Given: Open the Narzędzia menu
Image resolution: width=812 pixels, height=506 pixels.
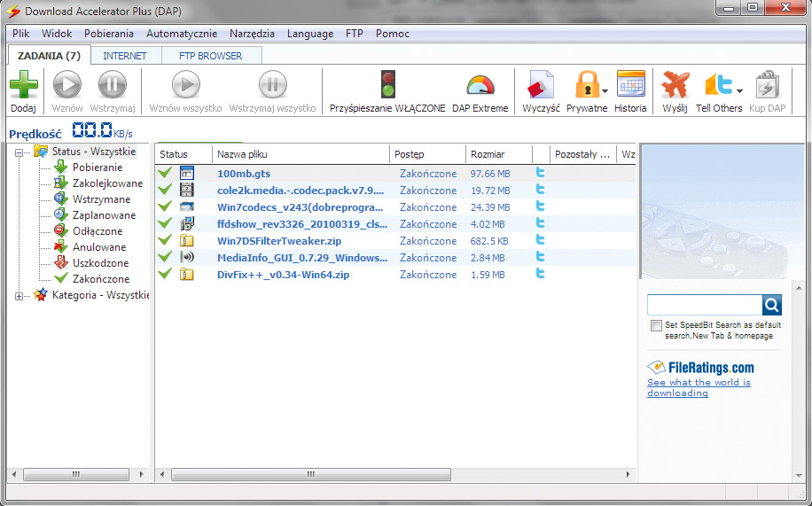Looking at the screenshot, I should pyautogui.click(x=252, y=34).
